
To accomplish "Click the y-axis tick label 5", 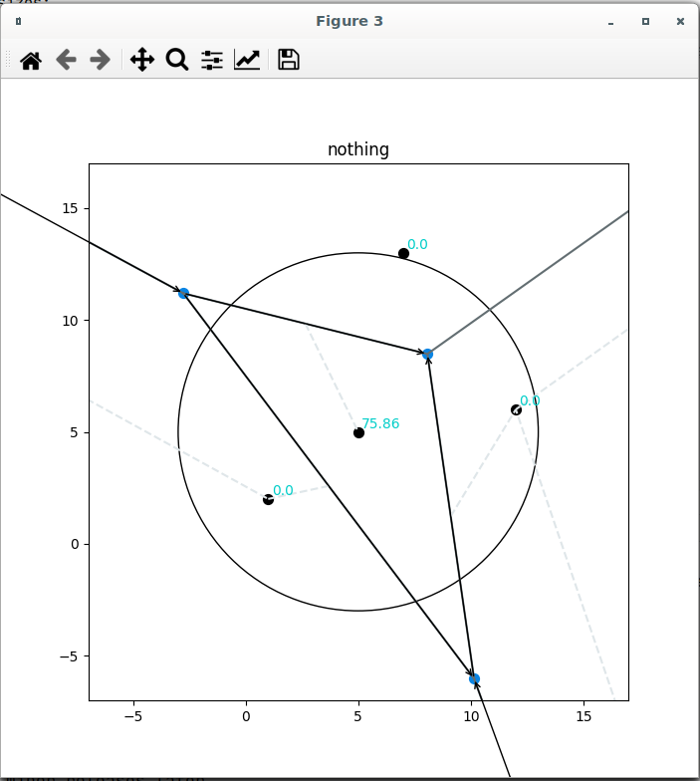I will pyautogui.click(x=74, y=432).
